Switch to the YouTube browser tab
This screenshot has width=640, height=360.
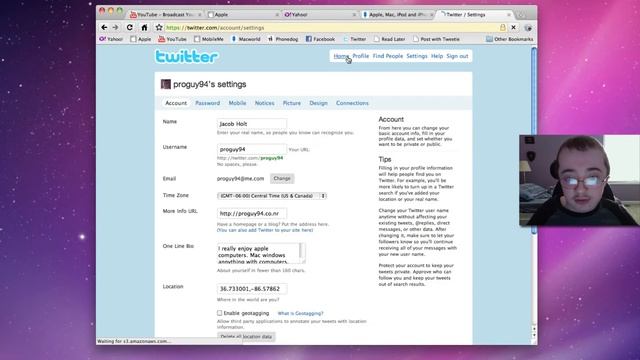coord(165,14)
